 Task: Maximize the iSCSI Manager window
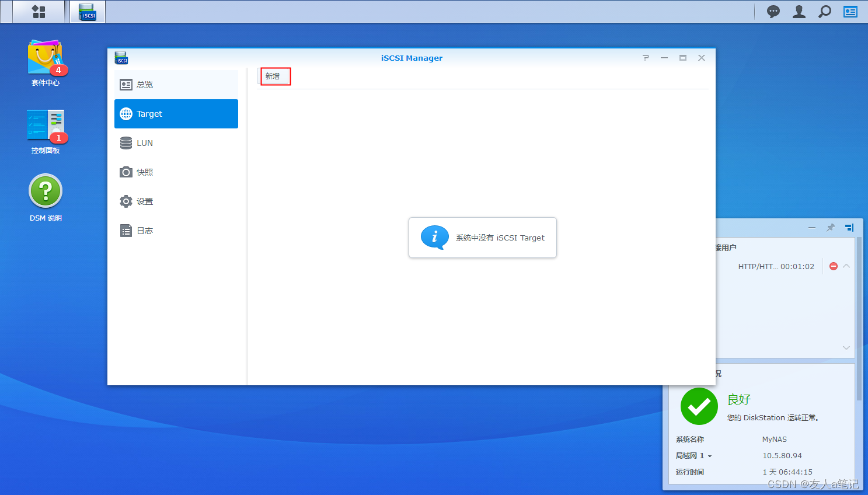683,58
